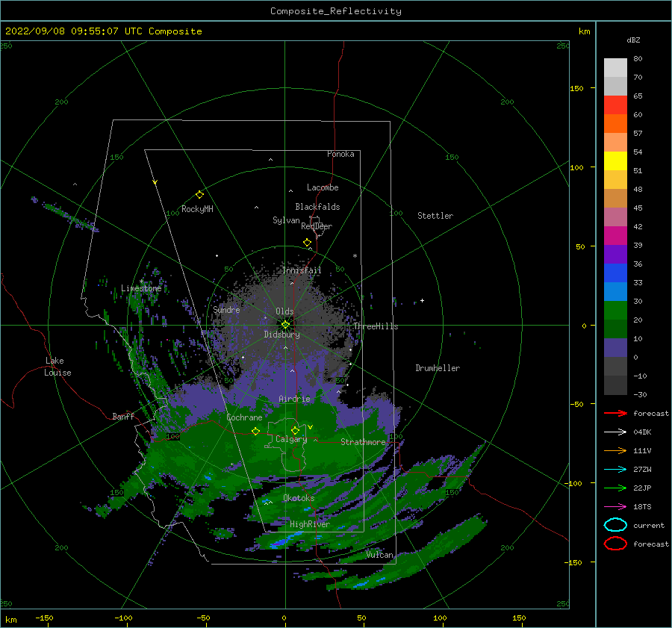672x628 pixels.
Task: Click the 54 dBZ yellow color swatch
Action: [615, 161]
